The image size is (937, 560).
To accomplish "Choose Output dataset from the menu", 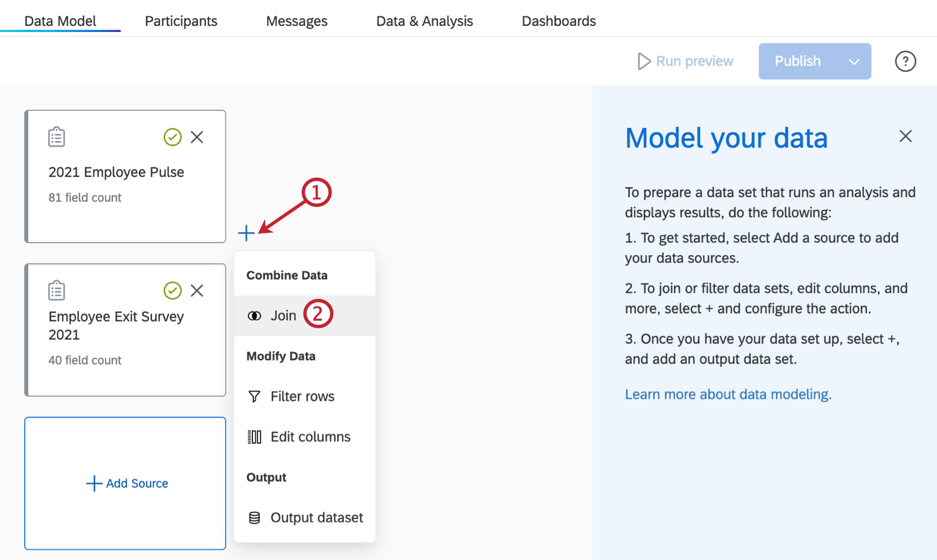I will click(316, 517).
